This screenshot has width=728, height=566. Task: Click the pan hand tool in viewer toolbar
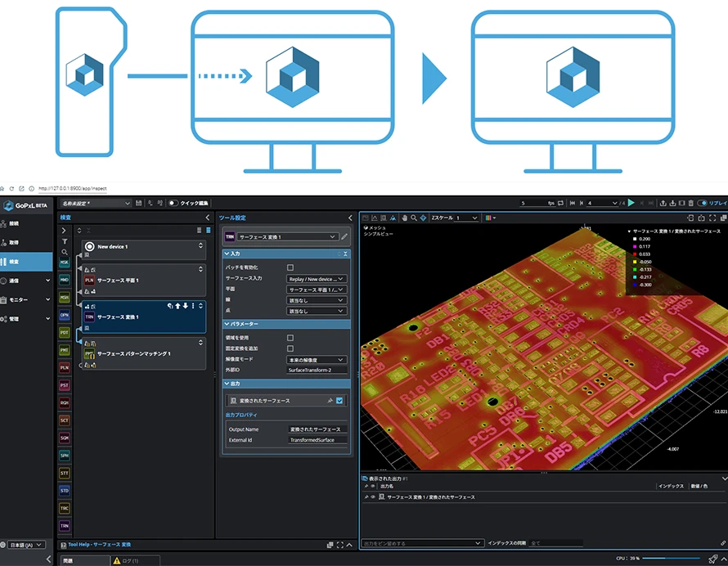[x=403, y=218]
